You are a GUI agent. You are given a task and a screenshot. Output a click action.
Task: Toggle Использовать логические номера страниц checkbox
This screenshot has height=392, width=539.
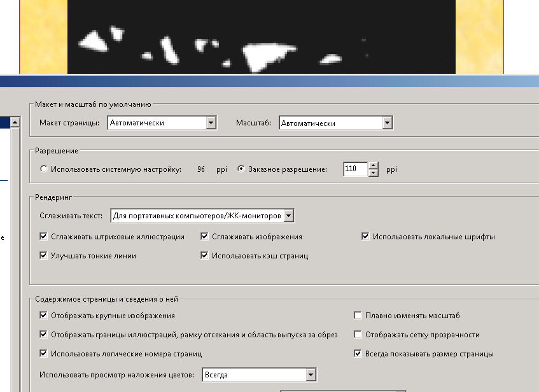(43, 353)
